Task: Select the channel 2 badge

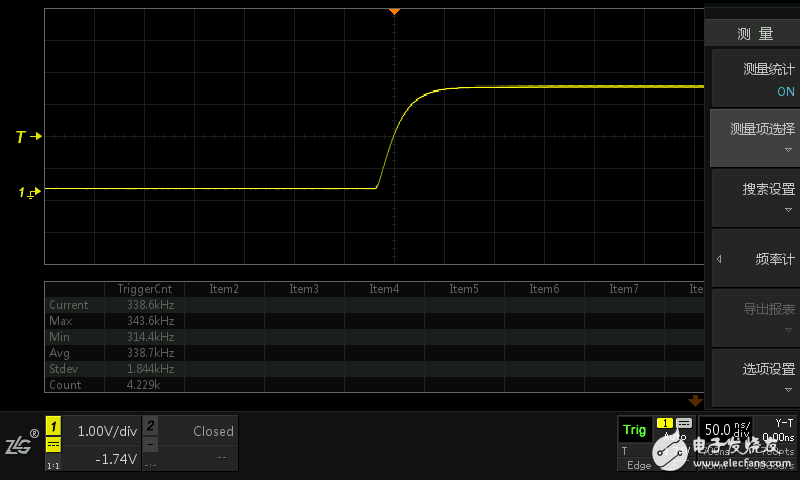Action: click(150, 424)
